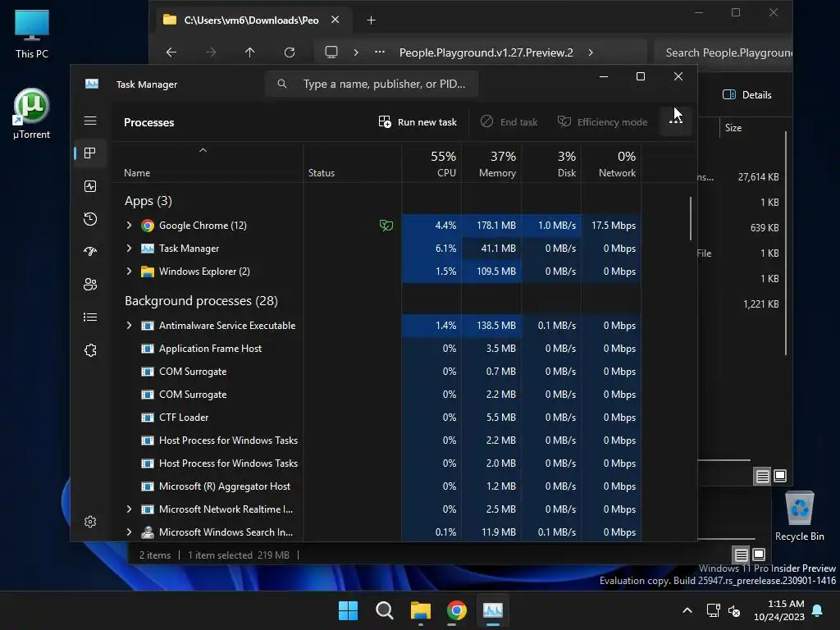Viewport: 840px width, 630px height.
Task: Open the This PC desktop icon
Action: pyautogui.click(x=32, y=34)
